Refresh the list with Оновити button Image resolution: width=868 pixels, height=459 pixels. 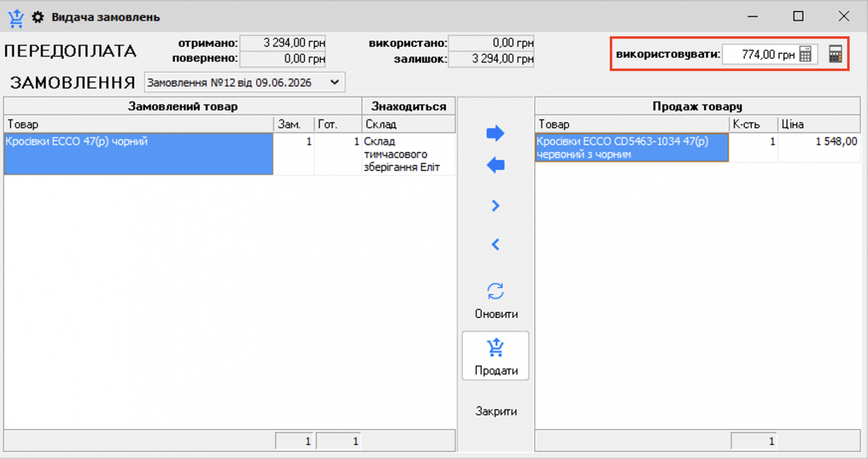496,301
